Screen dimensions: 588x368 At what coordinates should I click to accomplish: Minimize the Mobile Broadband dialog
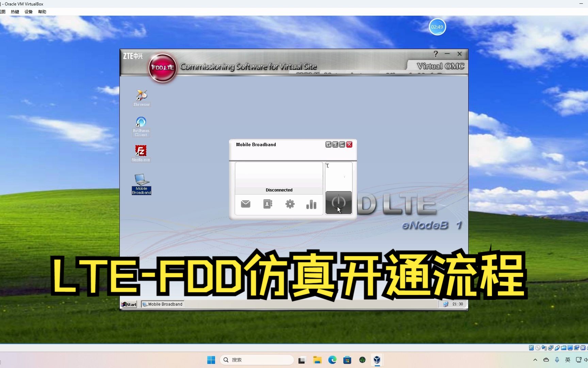(x=342, y=144)
